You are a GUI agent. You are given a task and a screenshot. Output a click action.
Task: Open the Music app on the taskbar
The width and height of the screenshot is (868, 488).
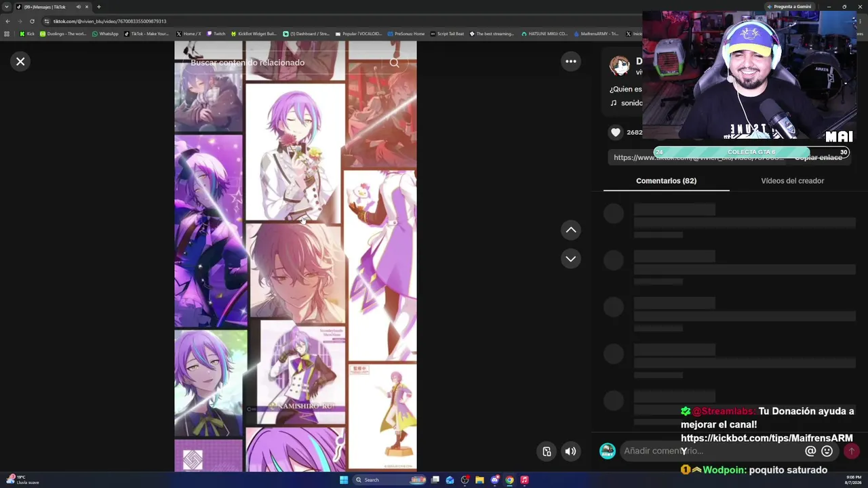pyautogui.click(x=524, y=480)
